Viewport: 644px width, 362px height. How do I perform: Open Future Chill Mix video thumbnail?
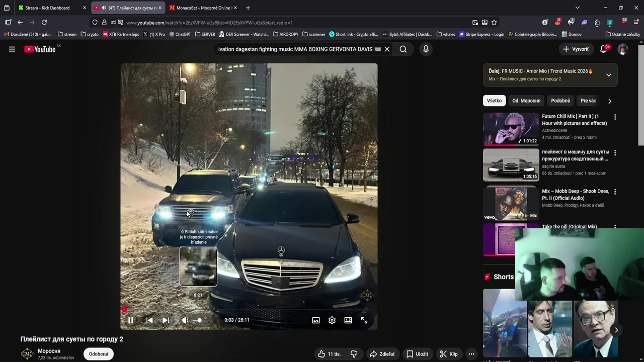pos(511,129)
